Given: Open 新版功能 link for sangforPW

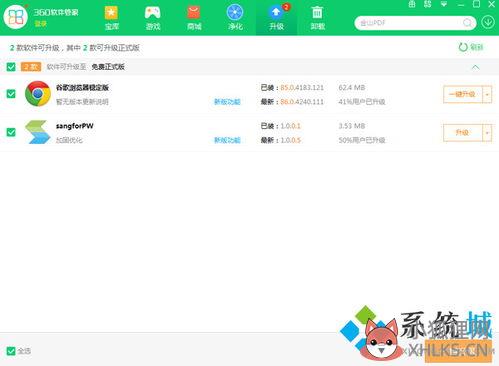Looking at the screenshot, I should point(227,140).
